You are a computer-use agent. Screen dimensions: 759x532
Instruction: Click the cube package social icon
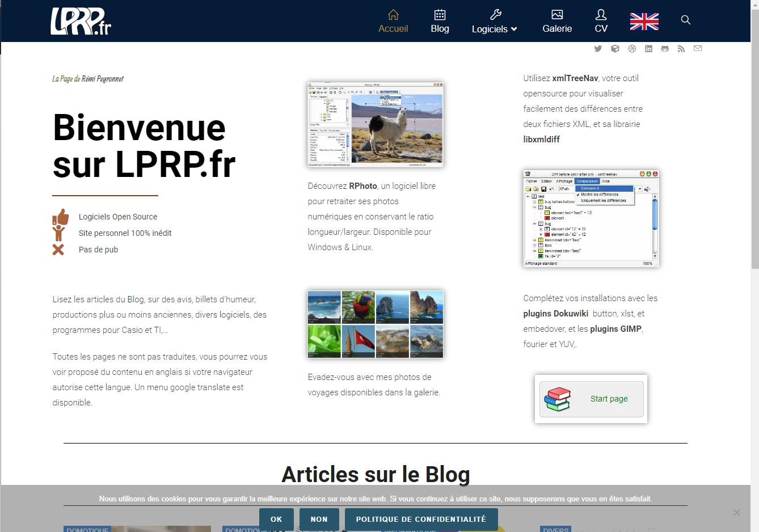click(x=615, y=49)
